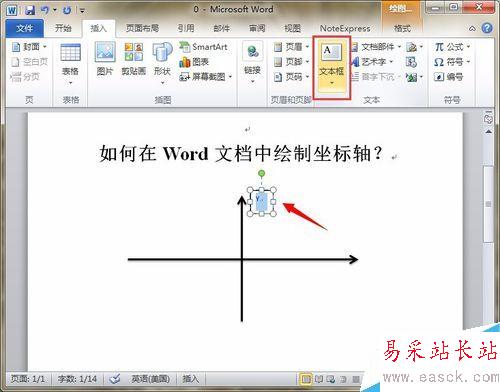Open the 封面 cover page gallery

[29, 47]
